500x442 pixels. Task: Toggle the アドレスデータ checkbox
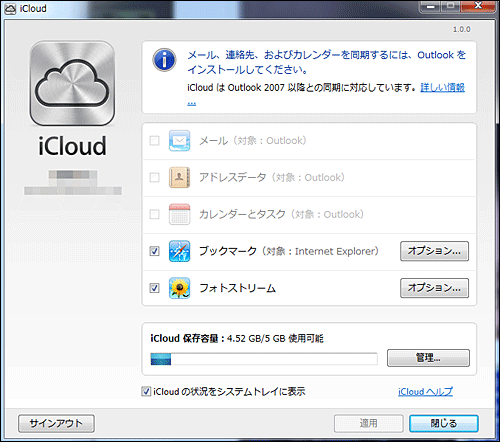(154, 177)
